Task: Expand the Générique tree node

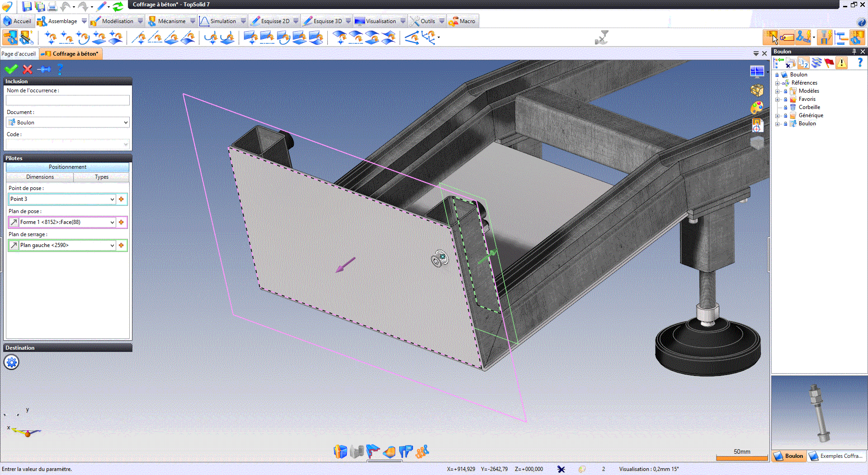Action: [x=778, y=116]
